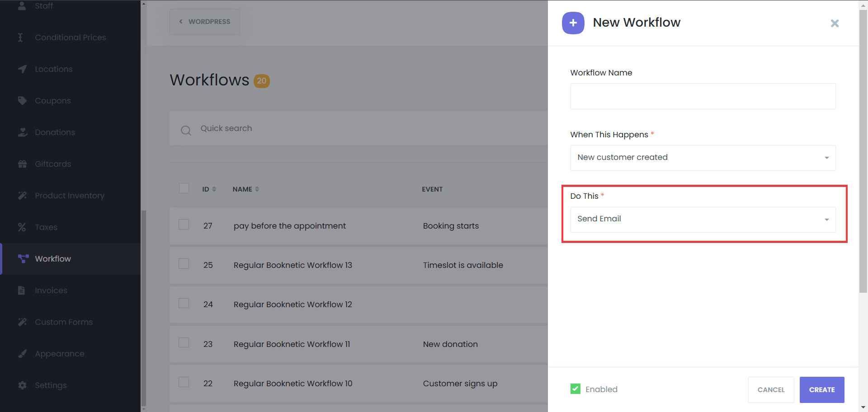Viewport: 868px width, 412px height.
Task: Click the 'Customer signs up' event cell
Action: point(460,384)
